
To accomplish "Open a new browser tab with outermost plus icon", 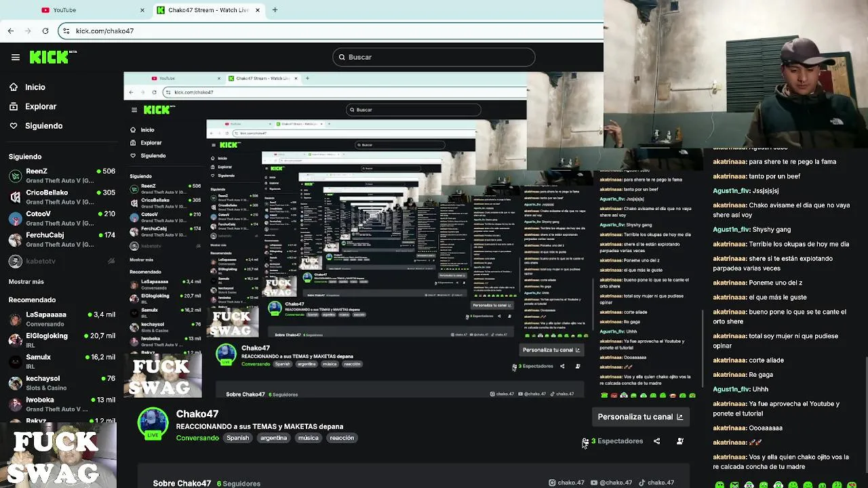I will tap(275, 10).
